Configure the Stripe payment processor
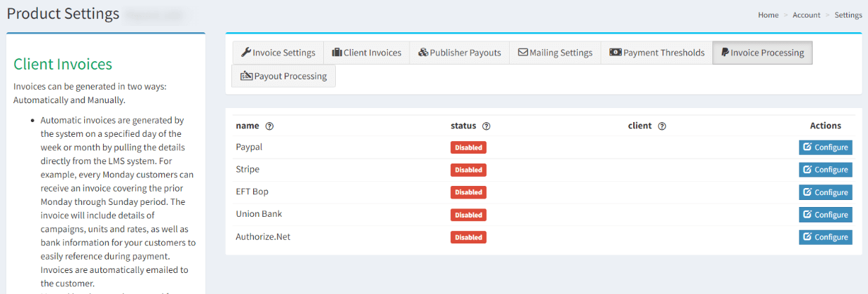 pos(825,170)
